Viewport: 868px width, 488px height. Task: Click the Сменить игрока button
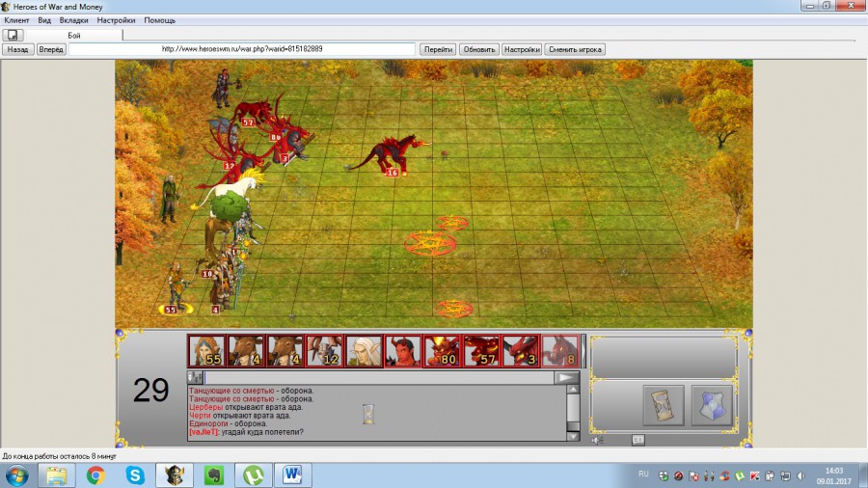575,49
